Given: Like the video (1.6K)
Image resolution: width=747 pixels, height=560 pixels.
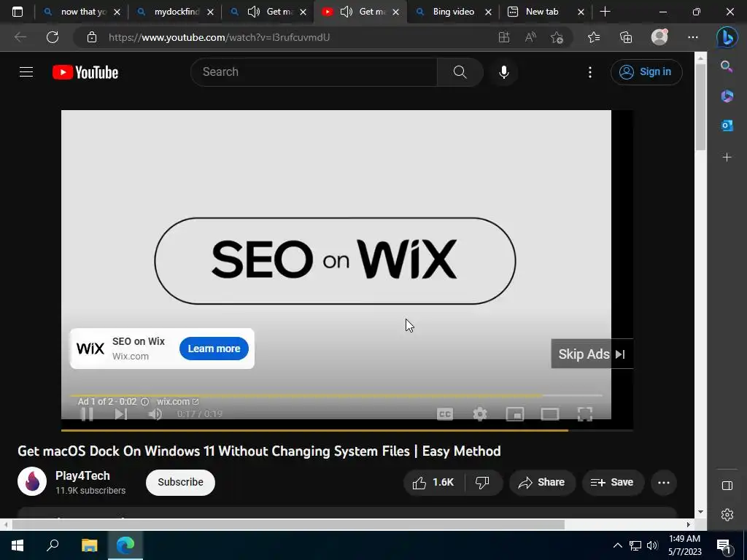Looking at the screenshot, I should 434,483.
